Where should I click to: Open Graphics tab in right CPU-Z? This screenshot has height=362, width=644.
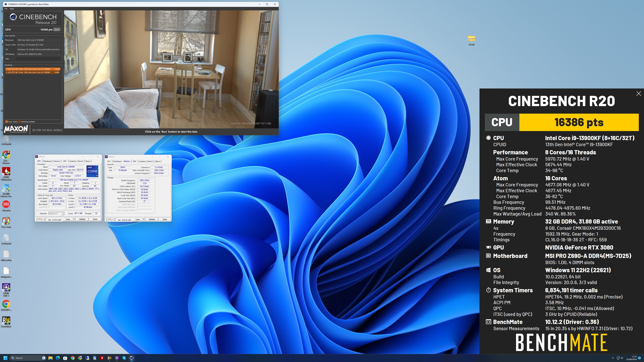click(143, 161)
